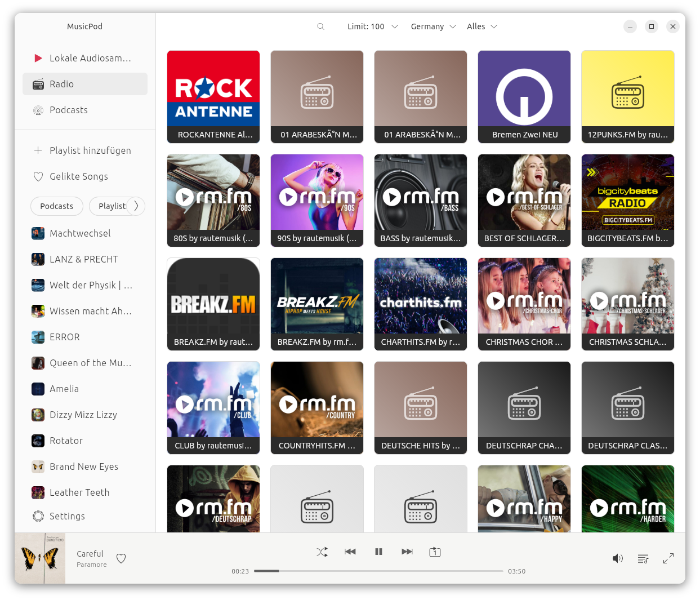Open Welt der Physik podcast

(x=85, y=285)
